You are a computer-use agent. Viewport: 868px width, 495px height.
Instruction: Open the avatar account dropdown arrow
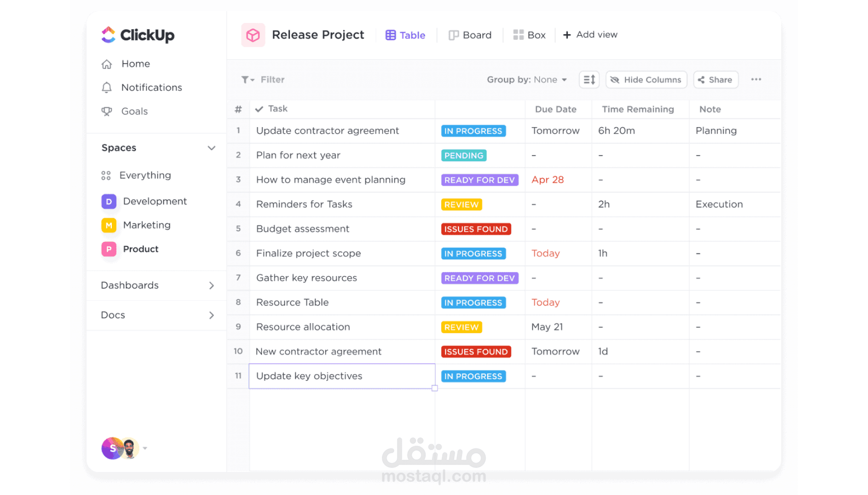click(x=145, y=449)
